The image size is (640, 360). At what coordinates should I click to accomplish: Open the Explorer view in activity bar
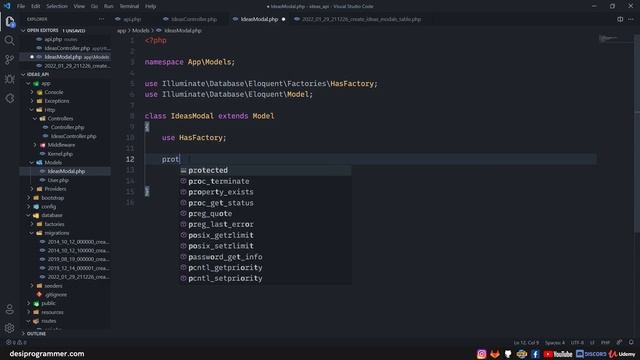click(x=10, y=22)
